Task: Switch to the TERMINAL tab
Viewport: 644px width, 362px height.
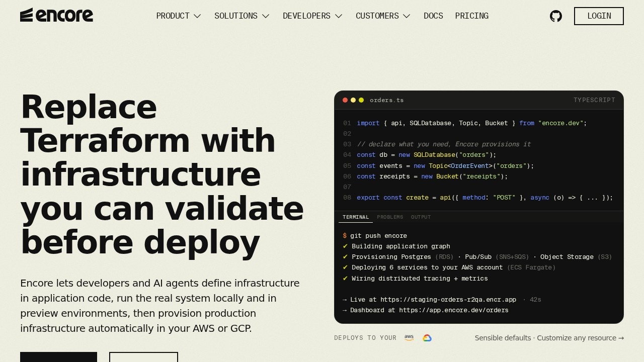Action: (356, 217)
